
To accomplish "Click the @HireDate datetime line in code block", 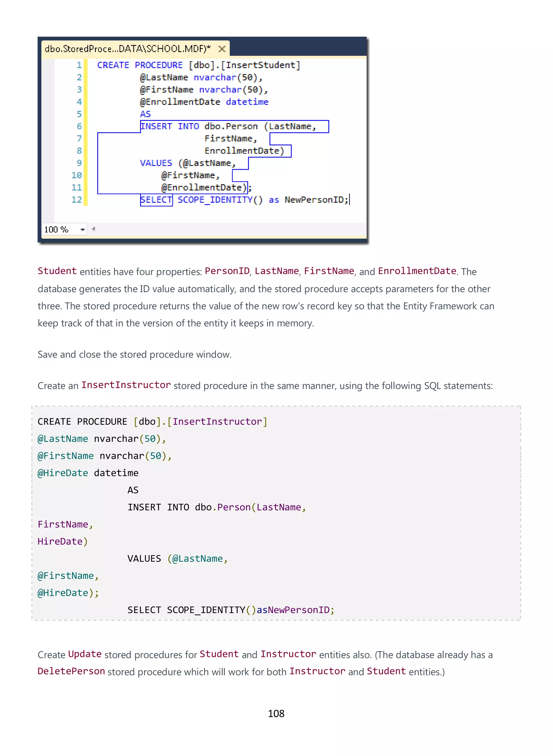I will (88, 473).
